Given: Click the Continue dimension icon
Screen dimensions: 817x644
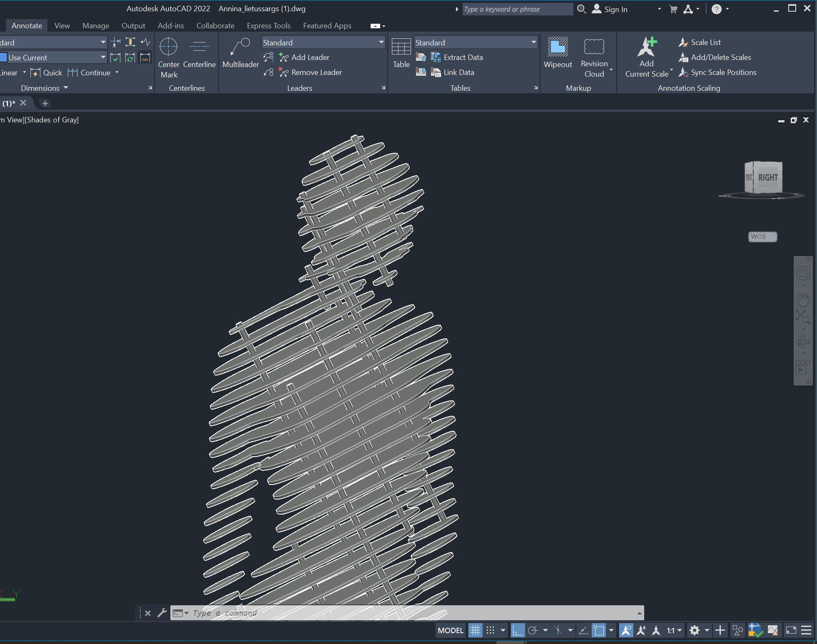Looking at the screenshot, I should tap(72, 72).
